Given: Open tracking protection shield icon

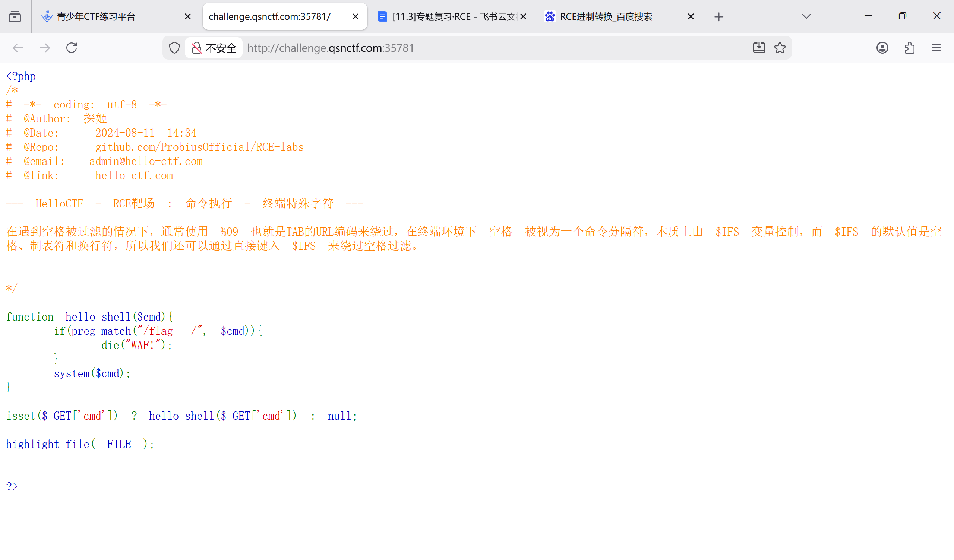Looking at the screenshot, I should click(x=174, y=48).
